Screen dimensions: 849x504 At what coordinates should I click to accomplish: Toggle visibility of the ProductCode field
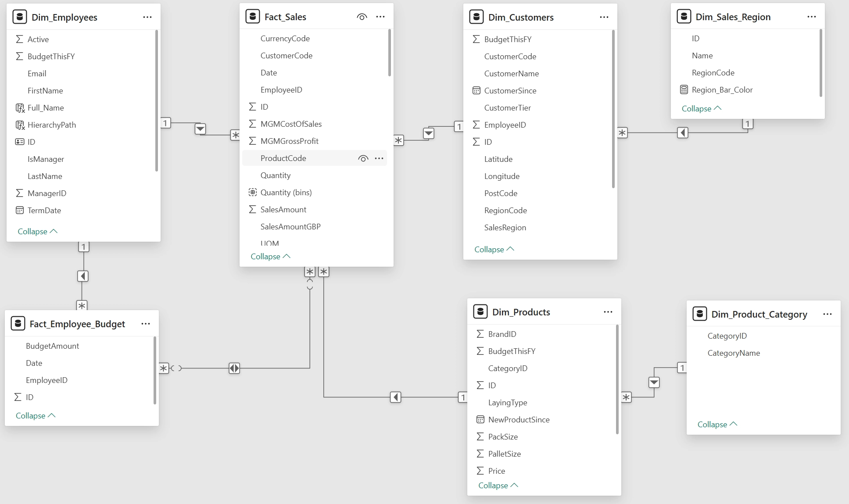point(363,158)
